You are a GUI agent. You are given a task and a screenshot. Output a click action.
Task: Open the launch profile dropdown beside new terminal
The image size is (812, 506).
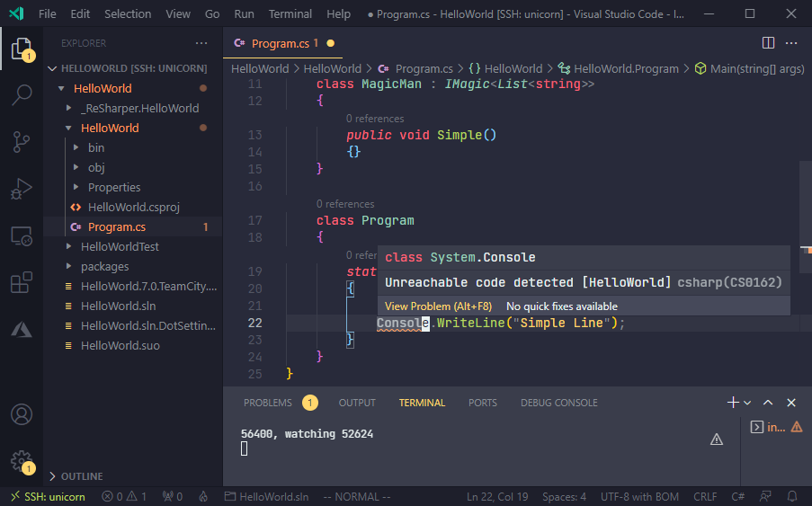[x=747, y=403]
